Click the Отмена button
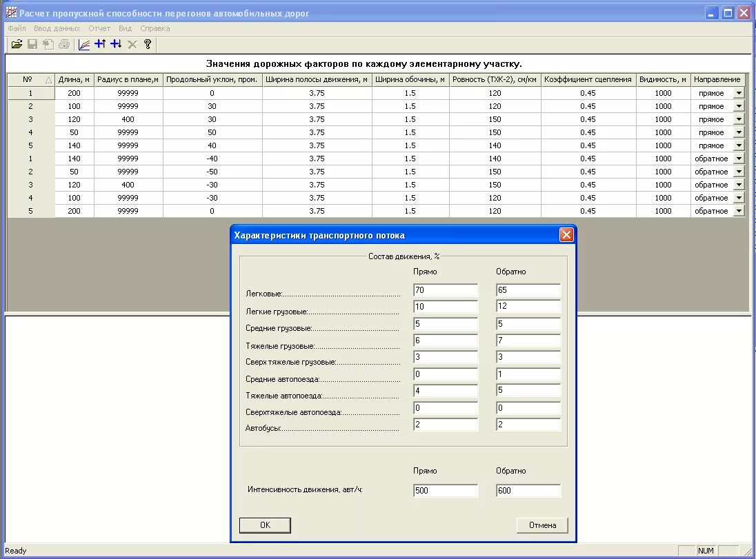The height and width of the screenshot is (559, 756). point(542,525)
